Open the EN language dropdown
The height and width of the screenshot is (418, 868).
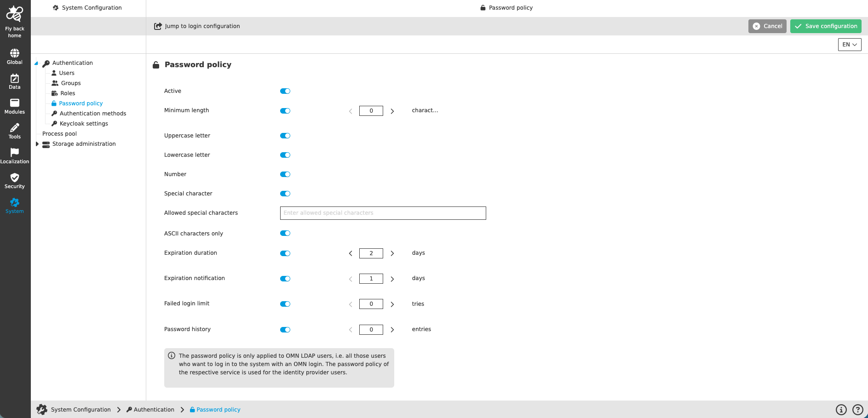[x=849, y=45]
